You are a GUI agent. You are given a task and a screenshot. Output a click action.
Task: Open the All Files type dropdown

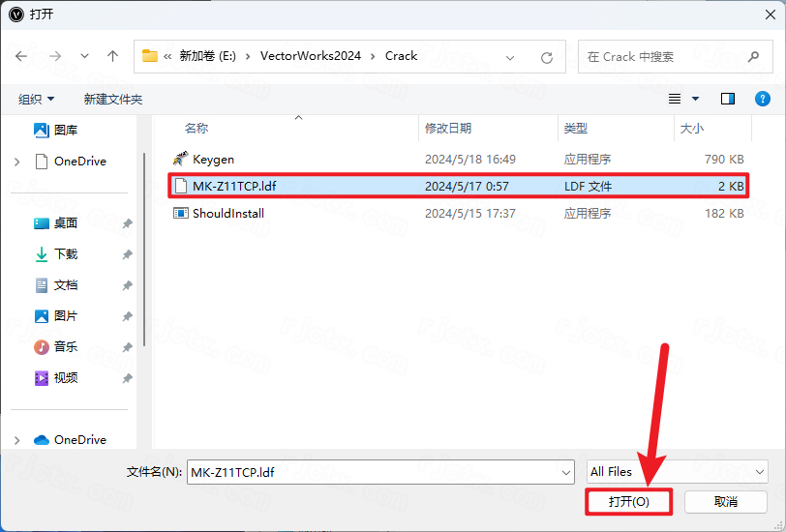click(x=677, y=471)
